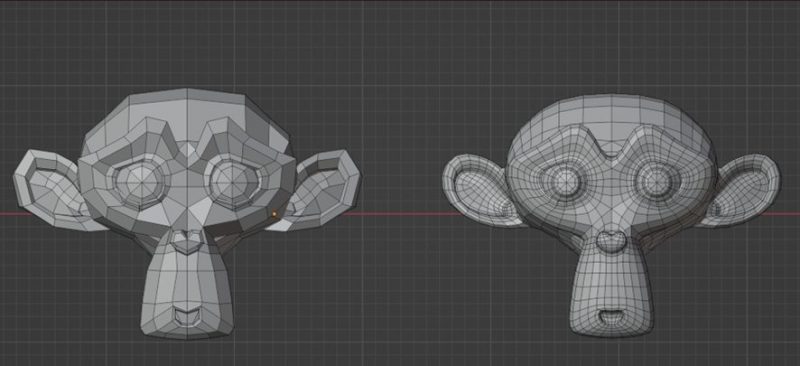Click the low-poly monkey's right eye
Viewport: 800px width, 366px height.
point(234,179)
